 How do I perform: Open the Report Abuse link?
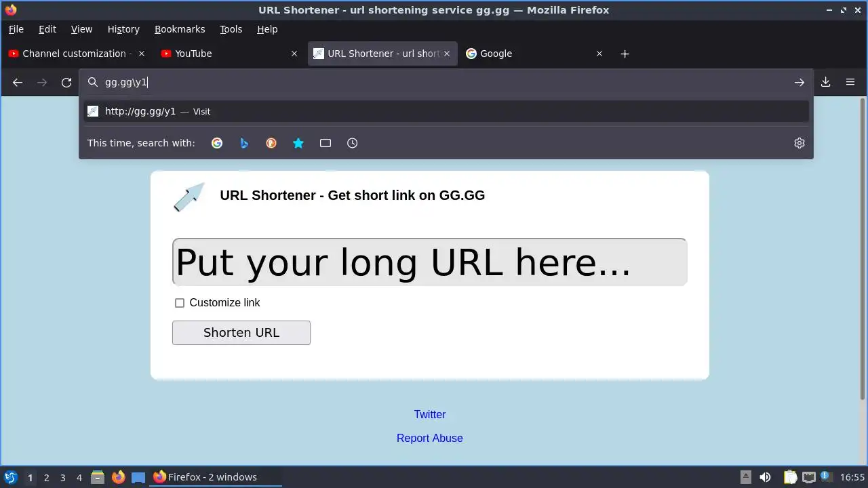point(430,438)
